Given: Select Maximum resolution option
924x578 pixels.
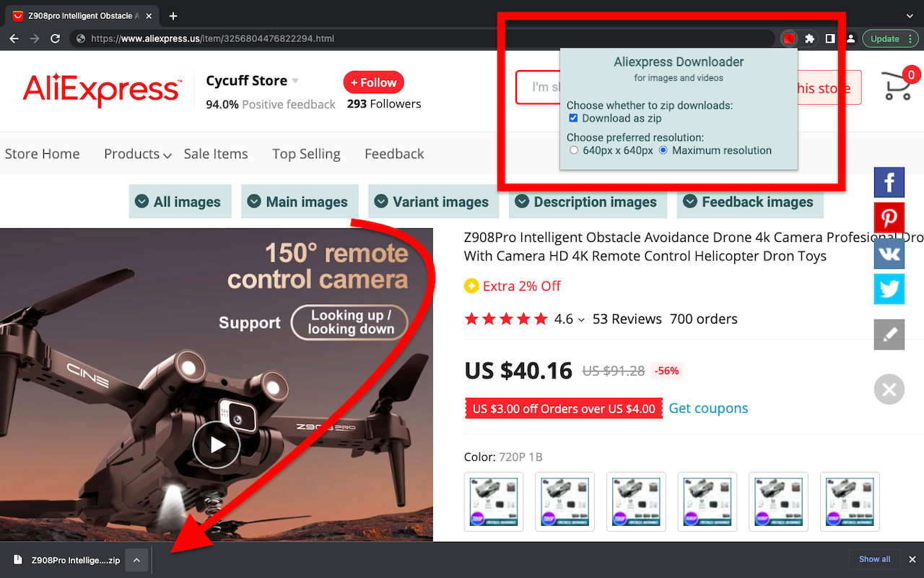Looking at the screenshot, I should [x=663, y=150].
